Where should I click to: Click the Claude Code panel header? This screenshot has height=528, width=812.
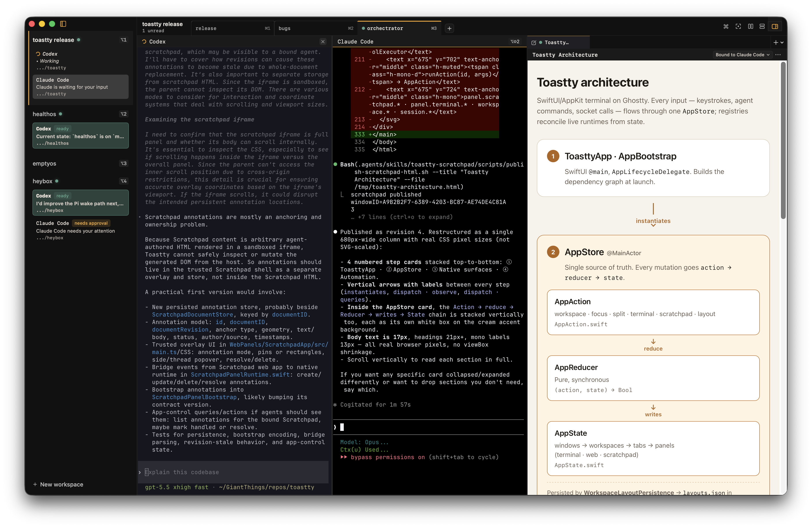pos(355,42)
